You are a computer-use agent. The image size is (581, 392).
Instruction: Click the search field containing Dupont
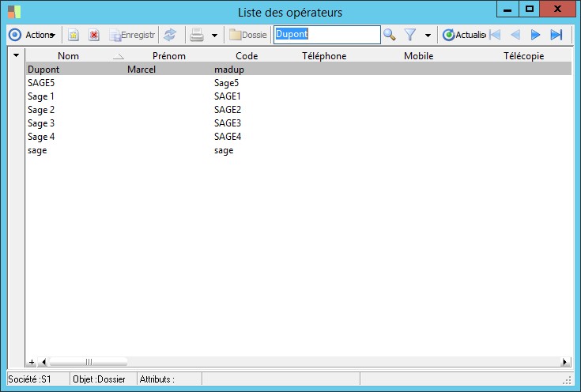(326, 35)
